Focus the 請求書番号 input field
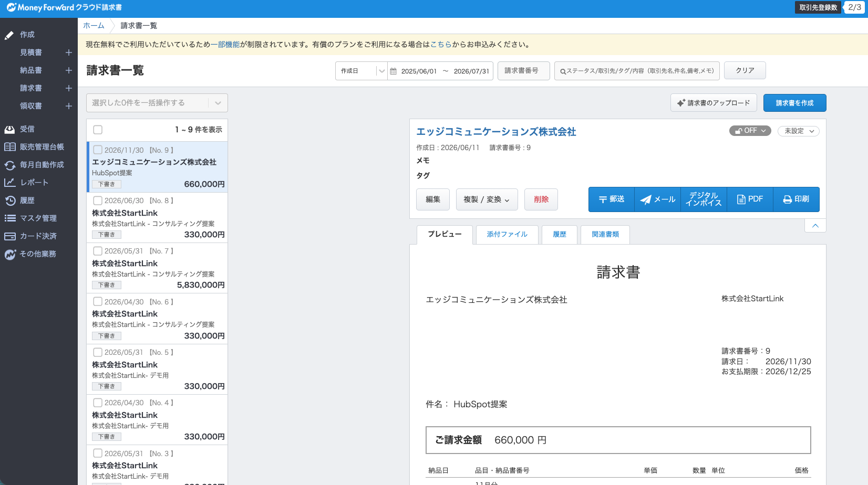Screen dimensions: 868x485 tap(524, 71)
